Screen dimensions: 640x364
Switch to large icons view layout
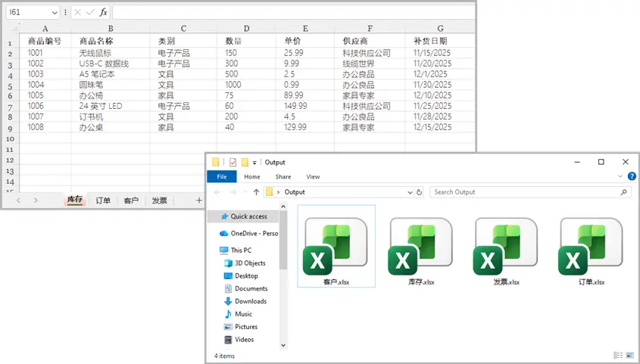[630, 356]
